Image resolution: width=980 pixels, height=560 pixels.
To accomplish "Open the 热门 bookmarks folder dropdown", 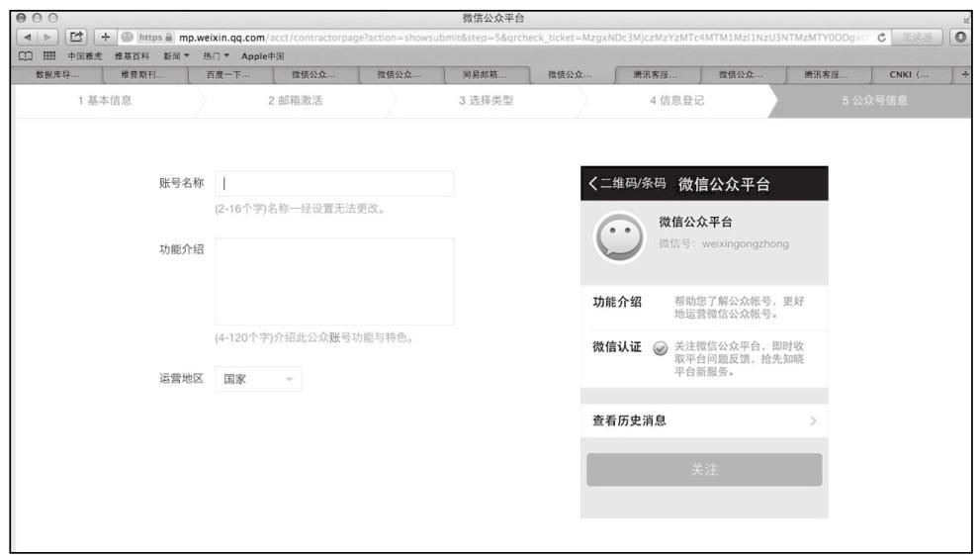I will pos(216,56).
